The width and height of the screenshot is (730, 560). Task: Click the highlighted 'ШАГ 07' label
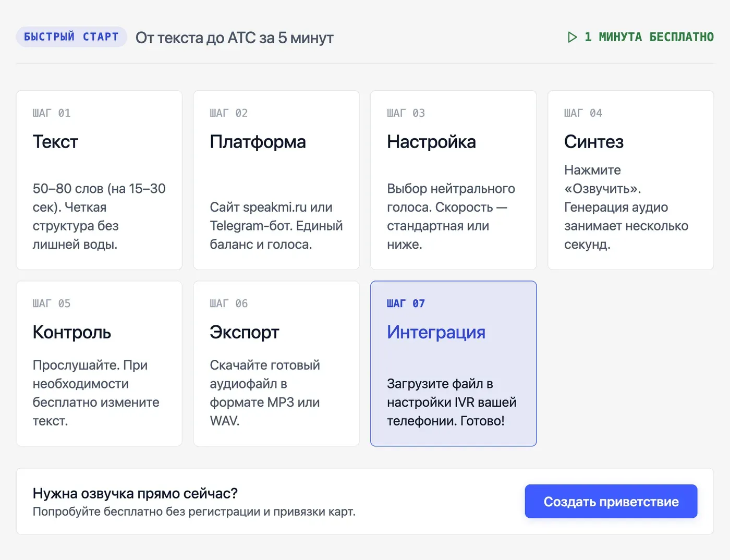(406, 303)
